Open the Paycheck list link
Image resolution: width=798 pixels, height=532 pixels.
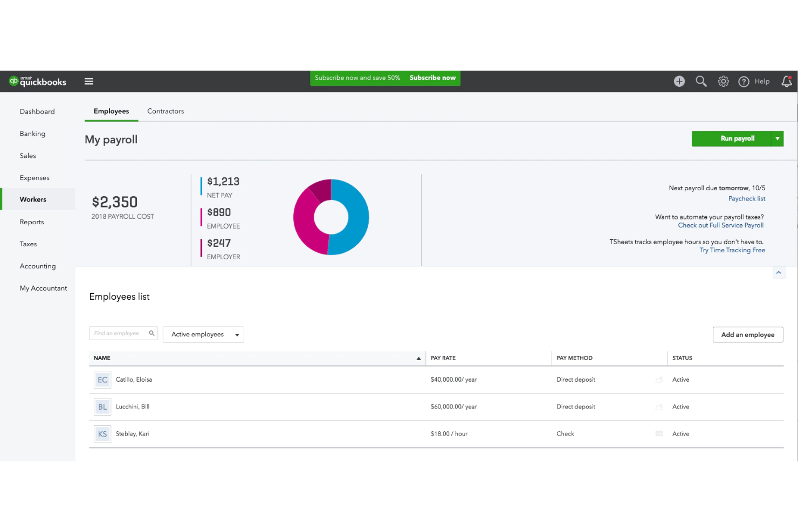747,199
